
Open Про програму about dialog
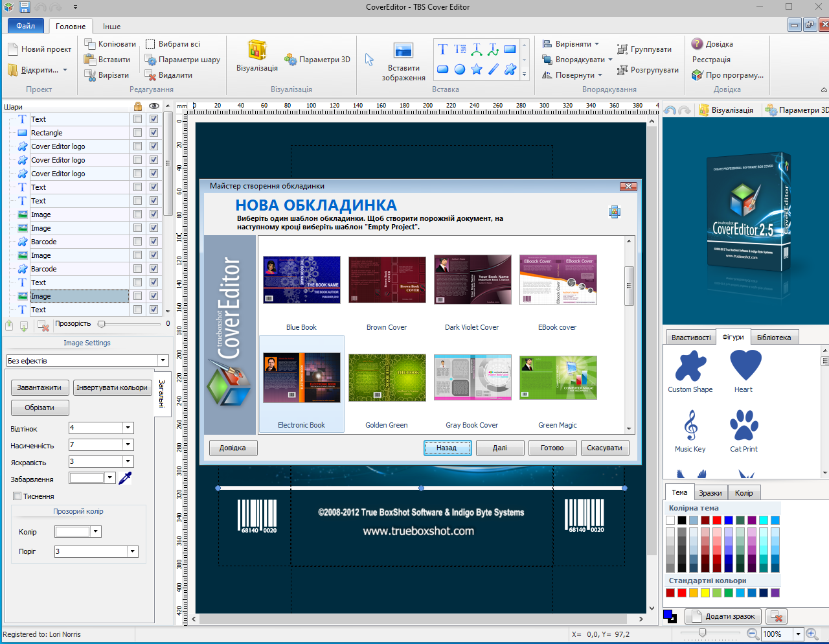click(x=728, y=75)
